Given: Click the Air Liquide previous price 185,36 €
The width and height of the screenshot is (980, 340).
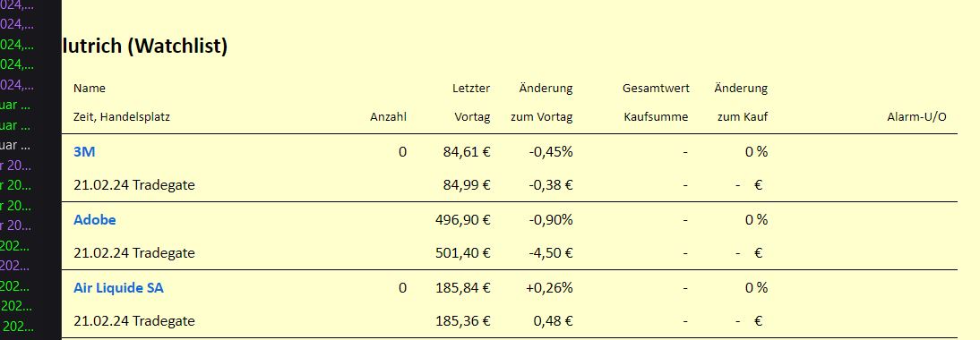Looking at the screenshot, I should tap(463, 321).
